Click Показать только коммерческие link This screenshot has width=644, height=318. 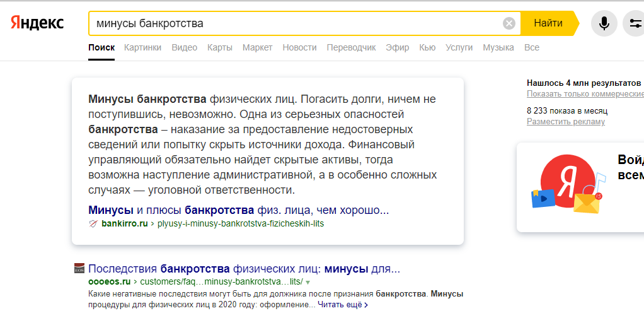(x=585, y=94)
